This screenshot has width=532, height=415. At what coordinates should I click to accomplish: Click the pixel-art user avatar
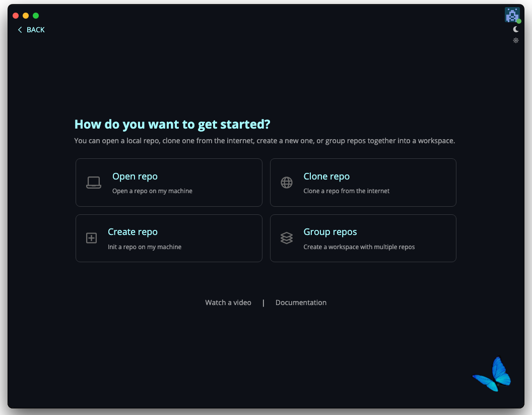click(x=512, y=15)
